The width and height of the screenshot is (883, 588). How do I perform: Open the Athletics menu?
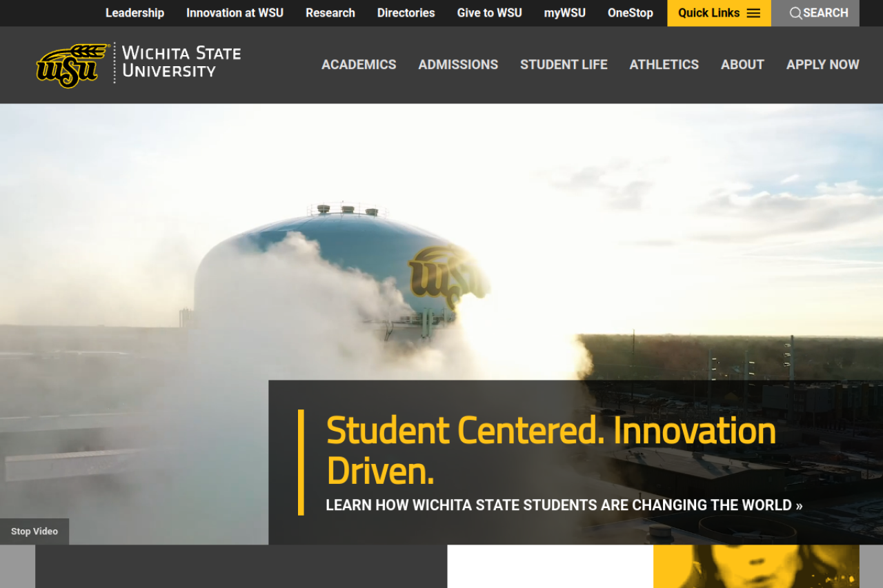click(x=664, y=65)
